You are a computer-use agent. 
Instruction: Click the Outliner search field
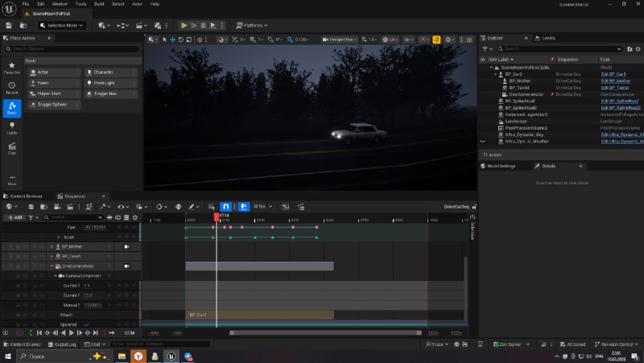pyautogui.click(x=559, y=49)
